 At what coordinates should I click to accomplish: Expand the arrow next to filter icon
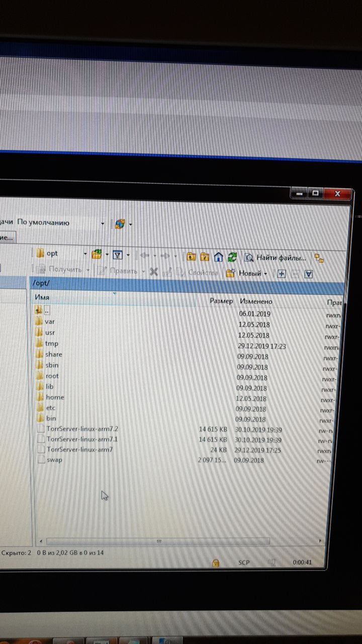click(x=128, y=255)
